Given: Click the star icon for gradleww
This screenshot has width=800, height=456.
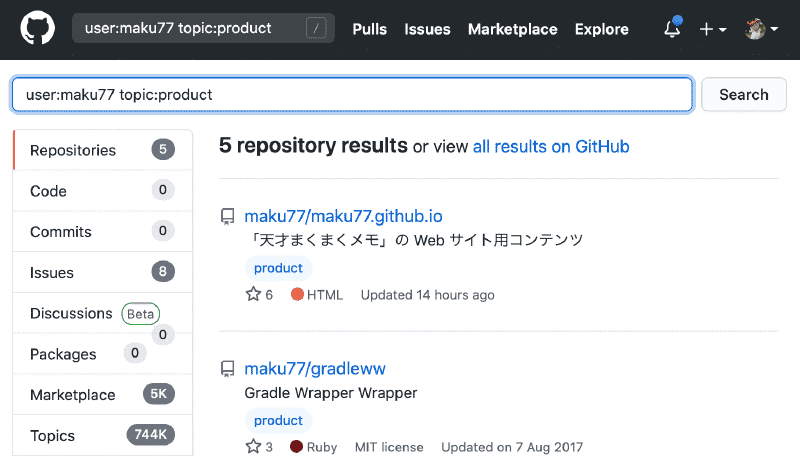Looking at the screenshot, I should (253, 447).
